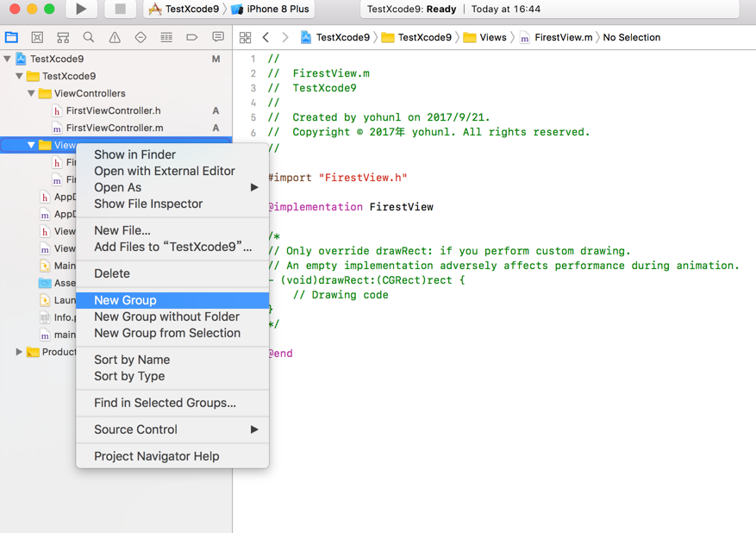Collapse the ViewControllers group

(x=31, y=93)
